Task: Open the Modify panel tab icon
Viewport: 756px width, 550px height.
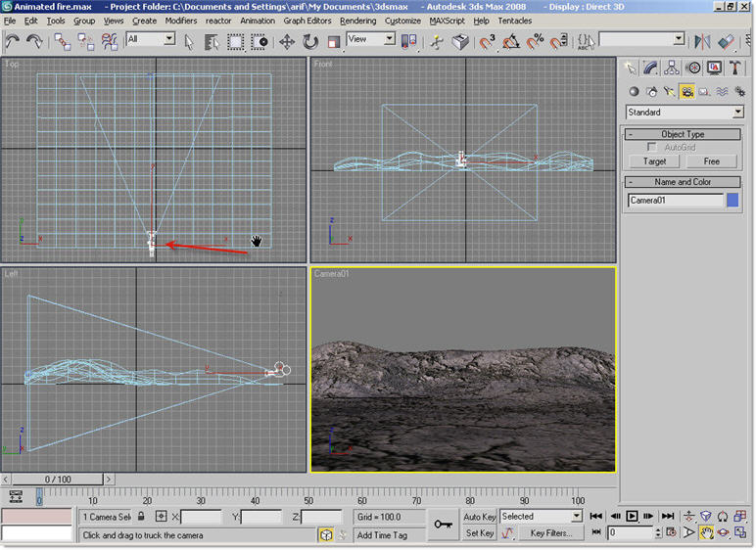Action: coord(650,68)
